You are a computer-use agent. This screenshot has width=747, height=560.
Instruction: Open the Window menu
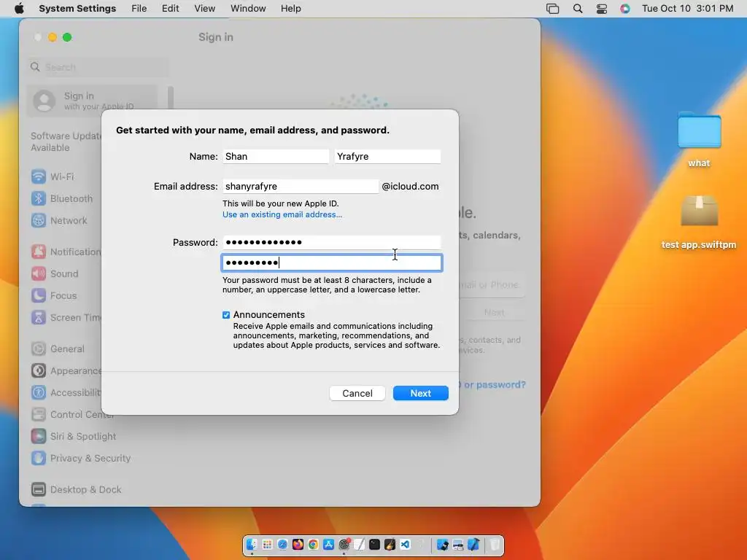pyautogui.click(x=248, y=9)
